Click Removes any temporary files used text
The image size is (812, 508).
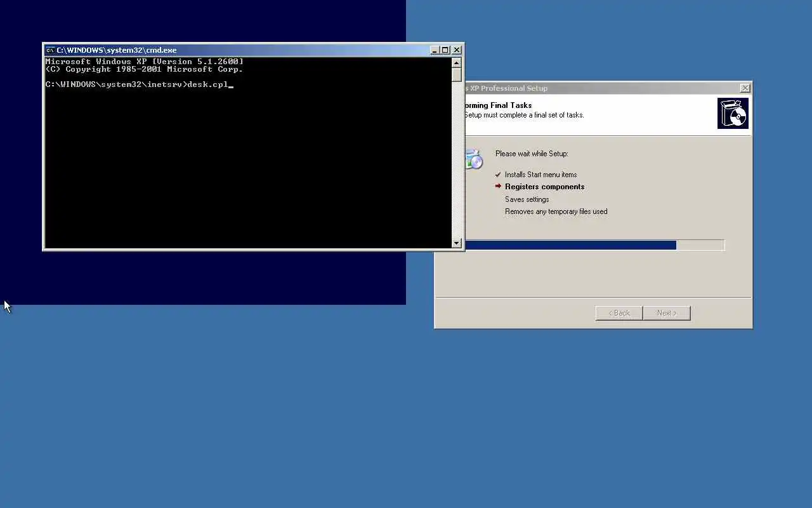(x=556, y=211)
